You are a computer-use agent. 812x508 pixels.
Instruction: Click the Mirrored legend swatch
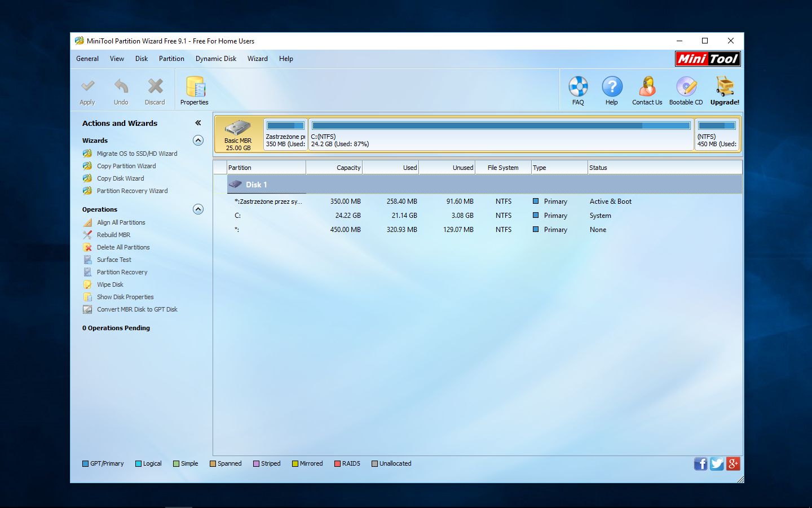pyautogui.click(x=295, y=464)
